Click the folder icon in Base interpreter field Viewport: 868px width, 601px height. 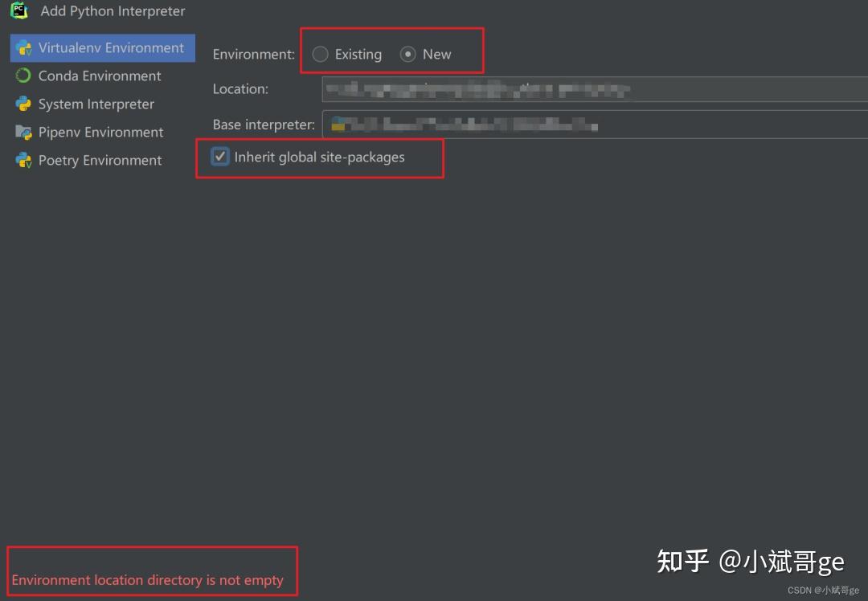click(x=339, y=125)
